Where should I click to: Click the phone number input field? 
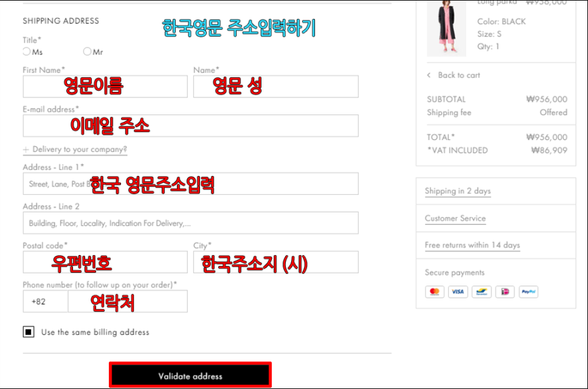tap(128, 302)
